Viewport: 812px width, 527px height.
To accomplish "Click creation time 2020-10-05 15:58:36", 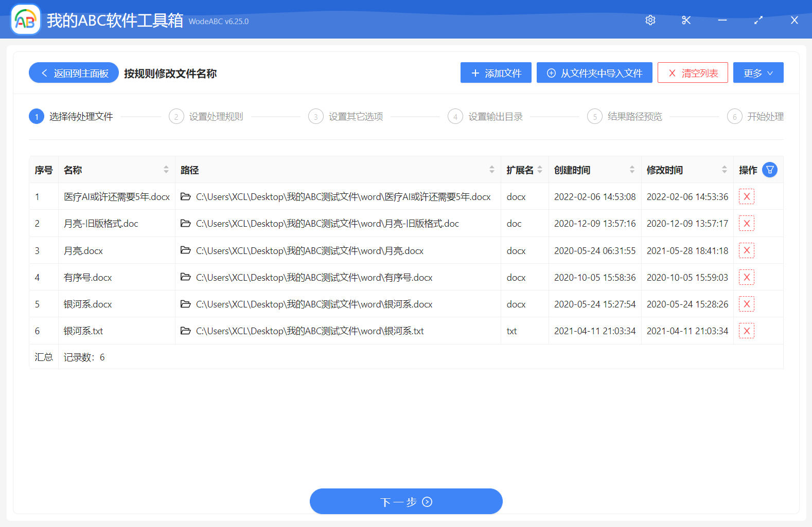I will coord(595,277).
